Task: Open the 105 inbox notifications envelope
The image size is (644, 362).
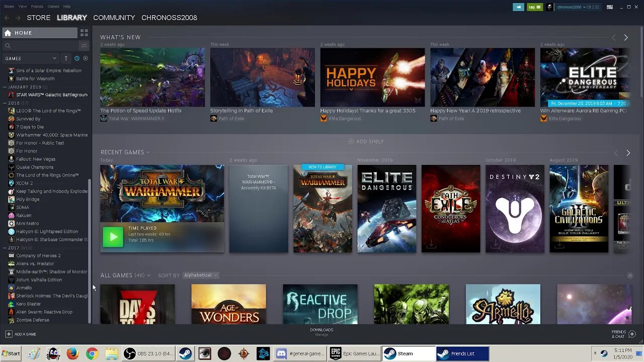Action: (x=534, y=7)
